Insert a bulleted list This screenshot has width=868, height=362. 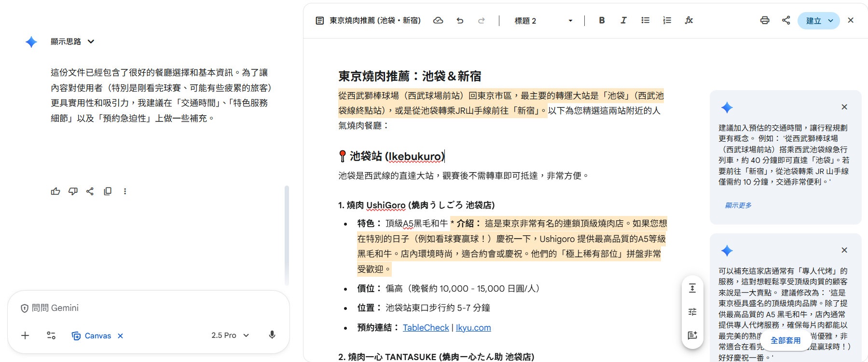pyautogui.click(x=645, y=20)
